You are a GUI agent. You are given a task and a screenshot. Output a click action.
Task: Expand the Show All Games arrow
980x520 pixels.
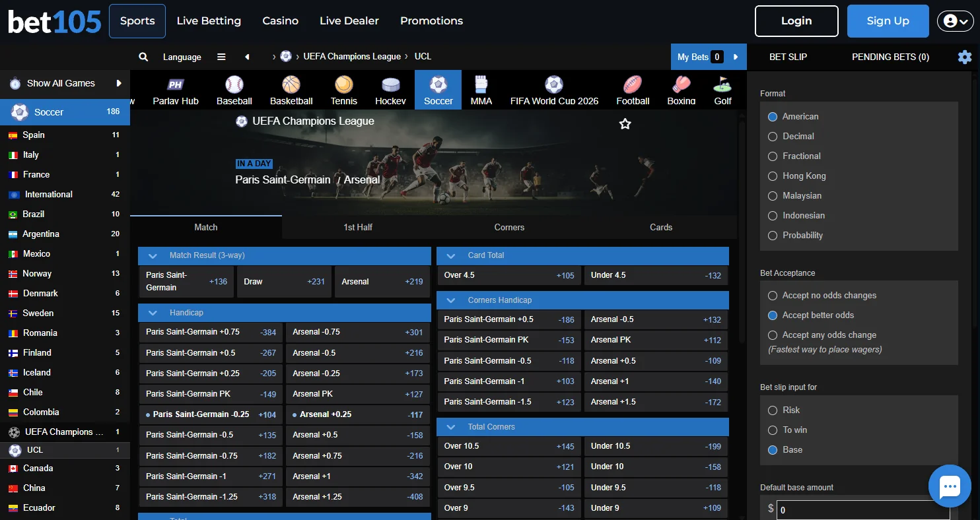[119, 83]
